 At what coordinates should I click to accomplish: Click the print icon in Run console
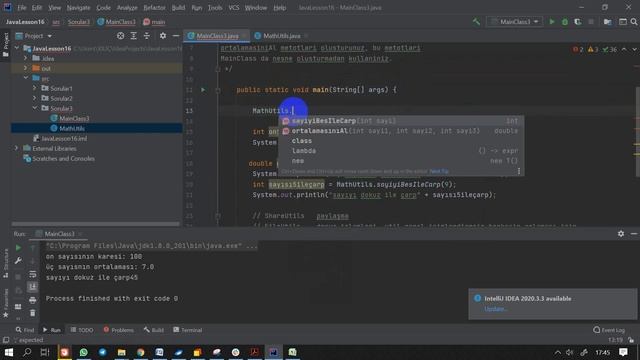tap(33, 300)
